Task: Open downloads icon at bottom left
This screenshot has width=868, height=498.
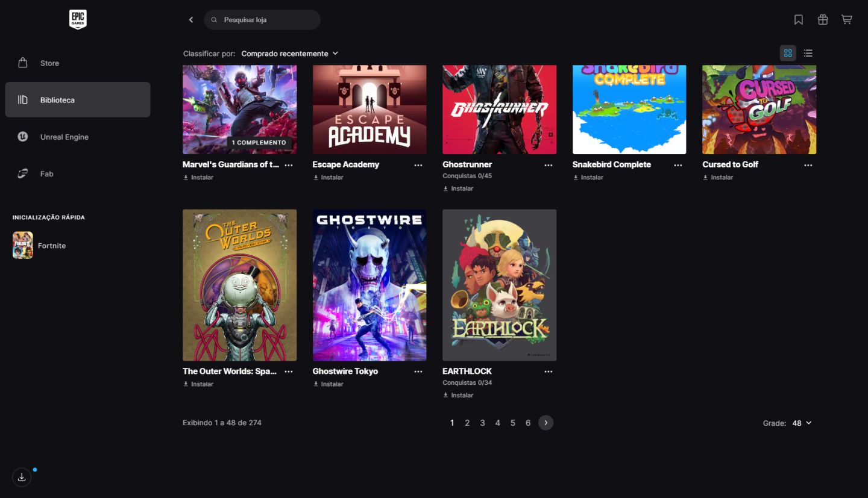Action: coord(22,477)
